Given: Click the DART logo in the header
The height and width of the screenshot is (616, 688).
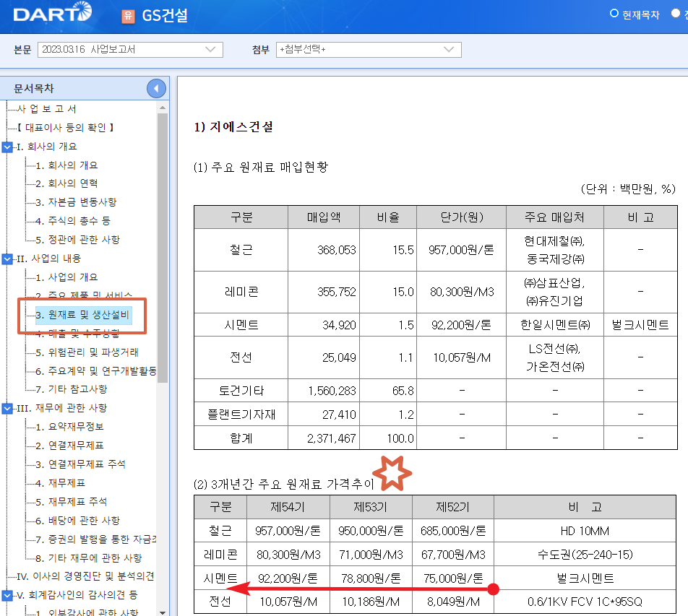Looking at the screenshot, I should tap(51, 12).
